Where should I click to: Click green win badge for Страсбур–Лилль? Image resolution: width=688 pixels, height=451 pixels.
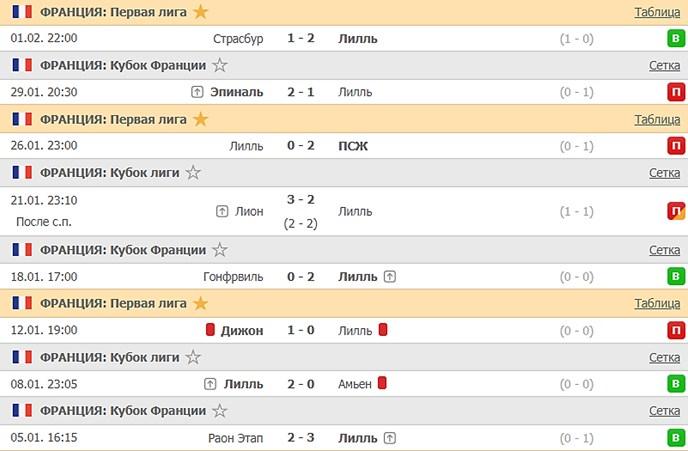(x=676, y=39)
